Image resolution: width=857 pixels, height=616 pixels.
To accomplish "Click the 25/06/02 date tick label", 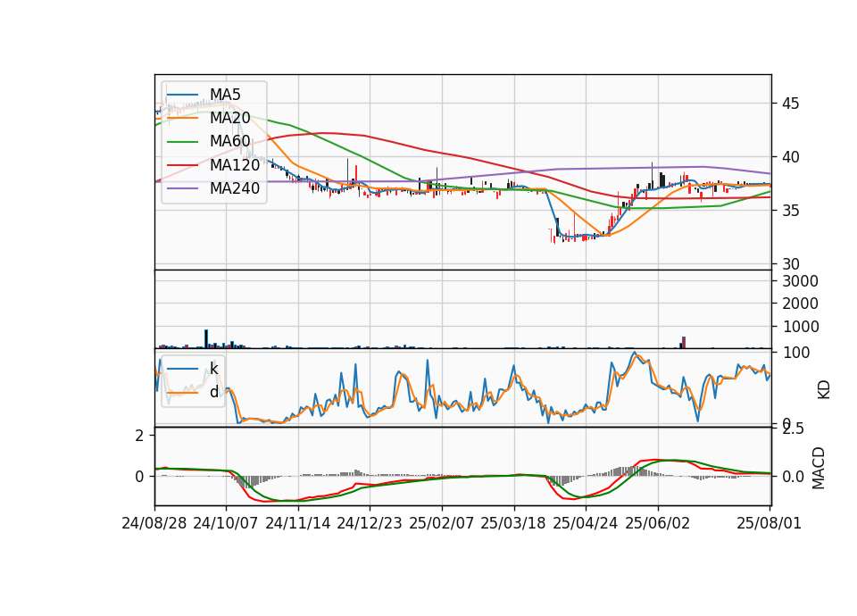I will click(658, 524).
